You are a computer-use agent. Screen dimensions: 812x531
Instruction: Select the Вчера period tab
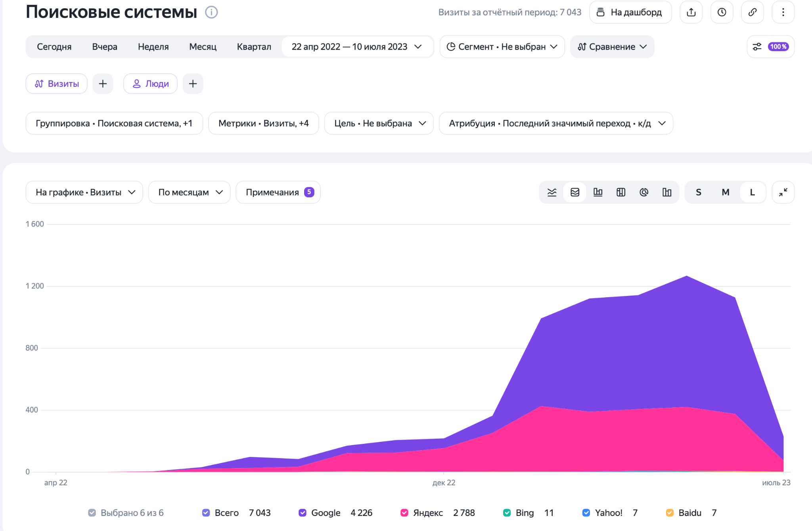pyautogui.click(x=105, y=47)
